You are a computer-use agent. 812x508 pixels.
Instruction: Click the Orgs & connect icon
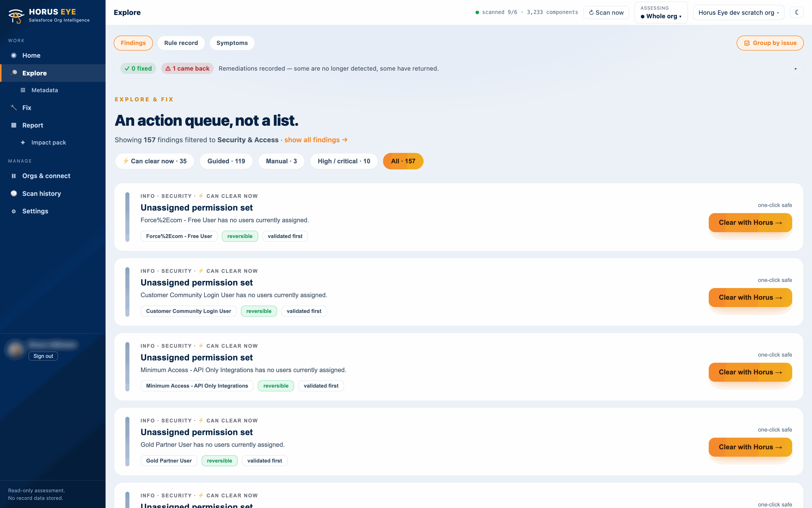pos(14,176)
